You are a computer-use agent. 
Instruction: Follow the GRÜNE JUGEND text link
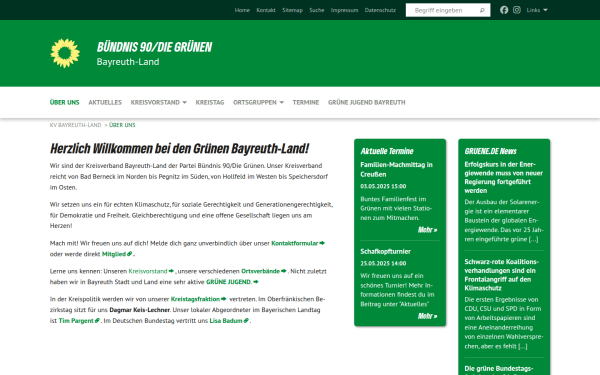tap(232, 282)
